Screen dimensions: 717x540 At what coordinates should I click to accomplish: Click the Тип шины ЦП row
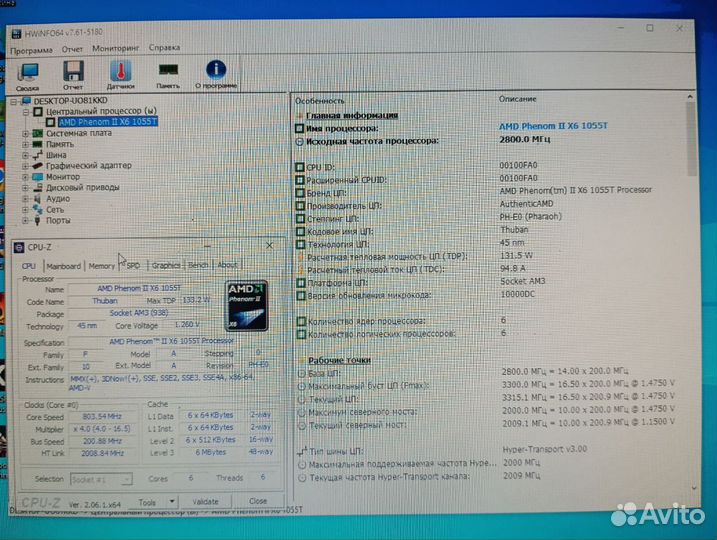pyautogui.click(x=442, y=451)
